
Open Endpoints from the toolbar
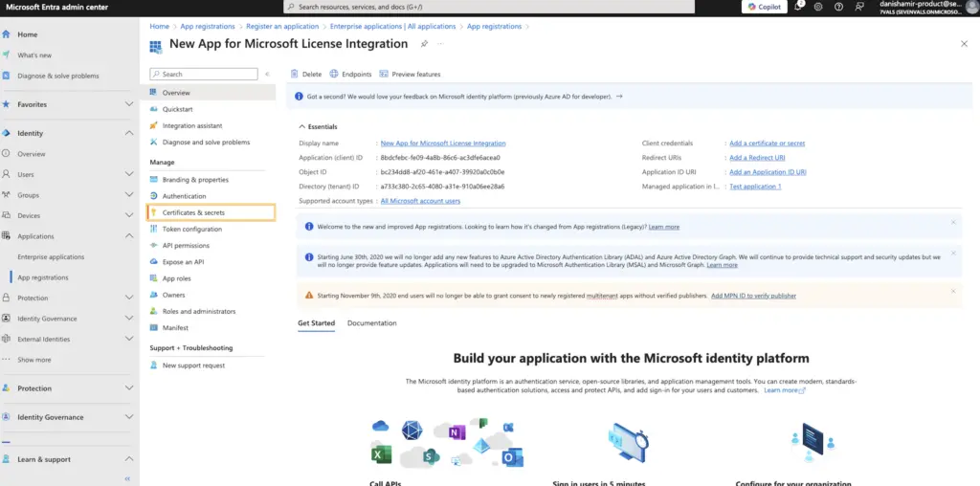pos(350,74)
